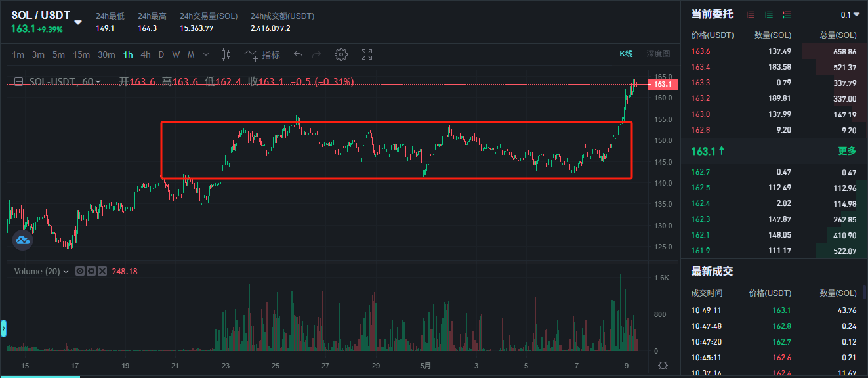Expand more timeframe options chevron
868x378 pixels.
[206, 54]
